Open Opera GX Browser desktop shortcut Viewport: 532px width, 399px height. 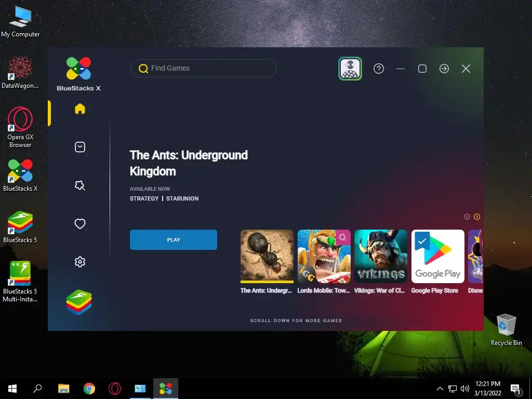click(20, 128)
